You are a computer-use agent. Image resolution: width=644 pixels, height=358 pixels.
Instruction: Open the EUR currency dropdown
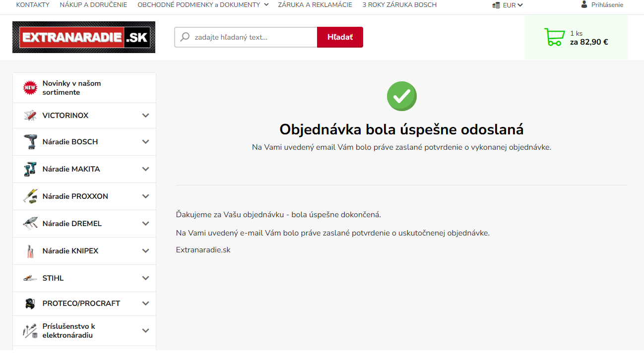pyautogui.click(x=508, y=5)
